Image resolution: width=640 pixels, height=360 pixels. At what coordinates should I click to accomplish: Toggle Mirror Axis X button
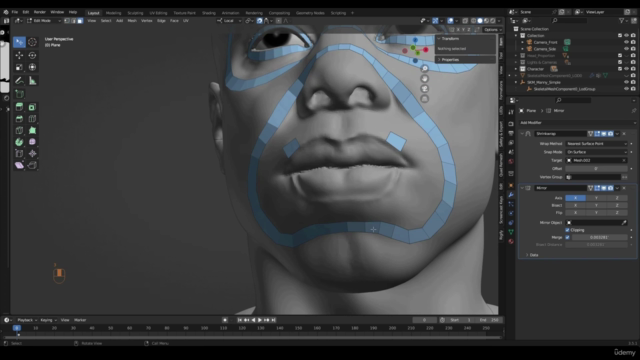pos(576,198)
